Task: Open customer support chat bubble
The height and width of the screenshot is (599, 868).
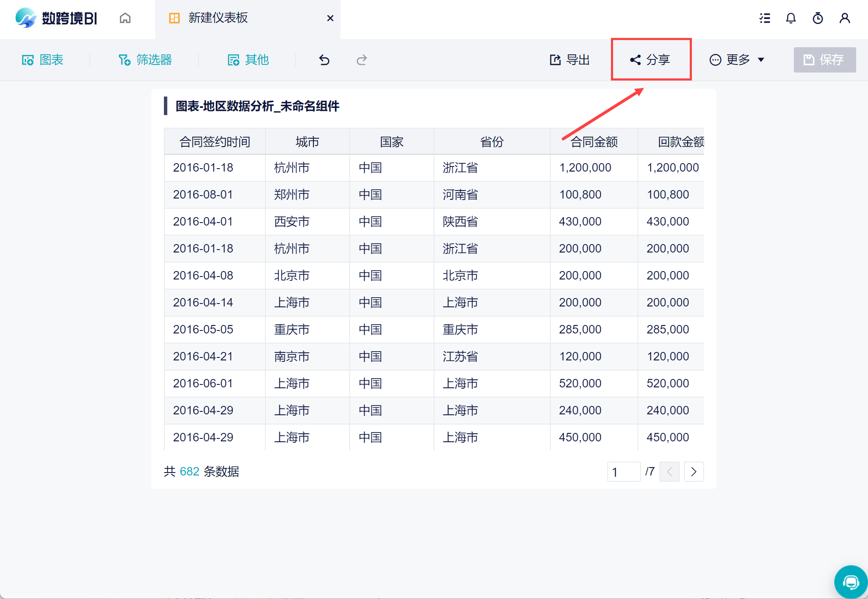Action: pyautogui.click(x=851, y=582)
